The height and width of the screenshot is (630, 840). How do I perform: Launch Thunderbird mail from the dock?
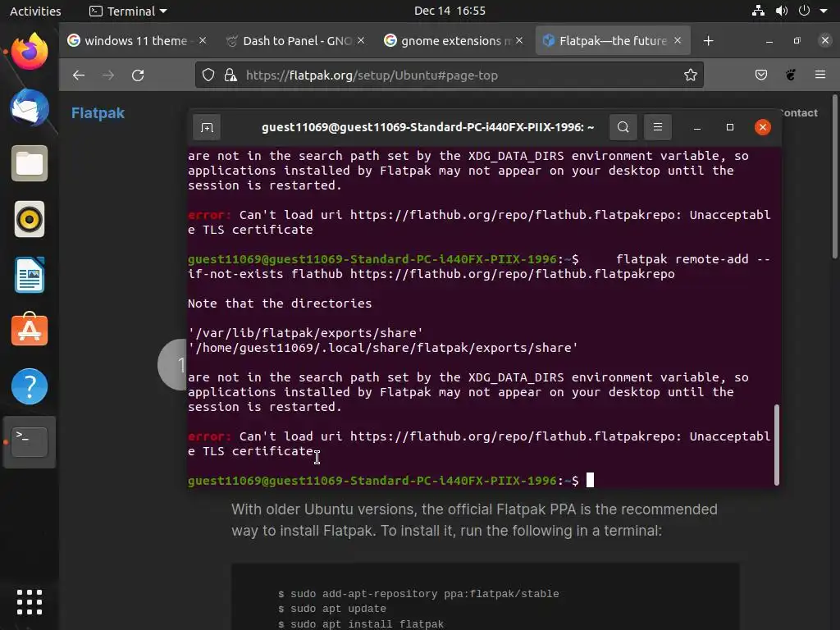click(30, 107)
